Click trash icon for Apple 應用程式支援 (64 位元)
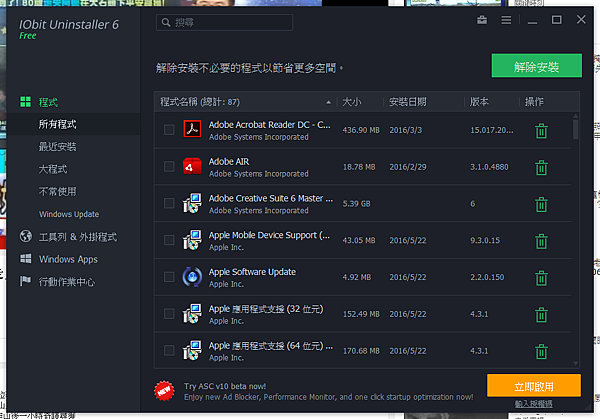 coord(541,351)
